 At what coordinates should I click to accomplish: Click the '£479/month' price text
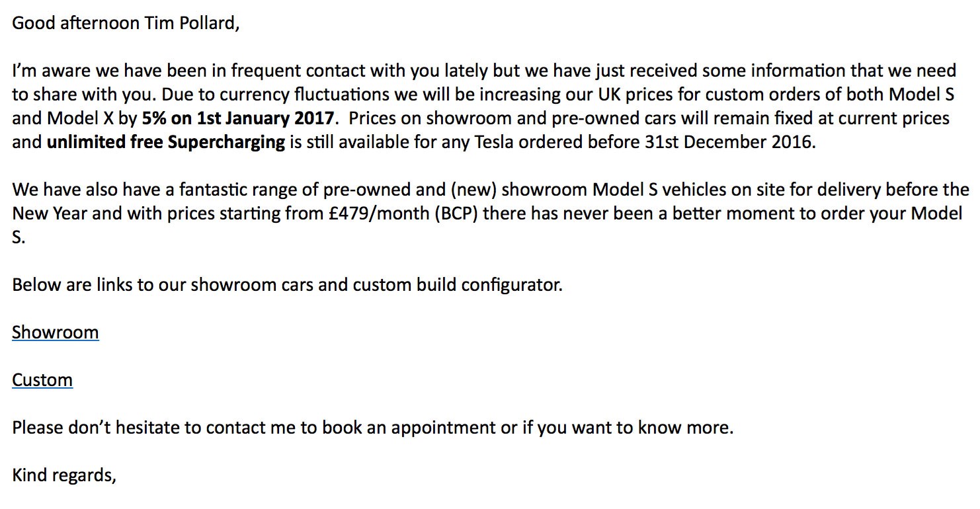pyautogui.click(x=378, y=214)
